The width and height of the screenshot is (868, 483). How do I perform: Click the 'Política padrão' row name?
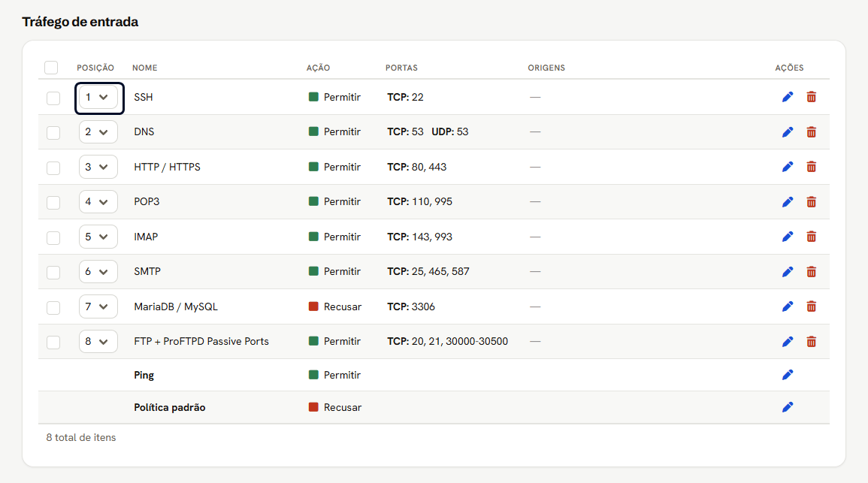click(x=169, y=407)
